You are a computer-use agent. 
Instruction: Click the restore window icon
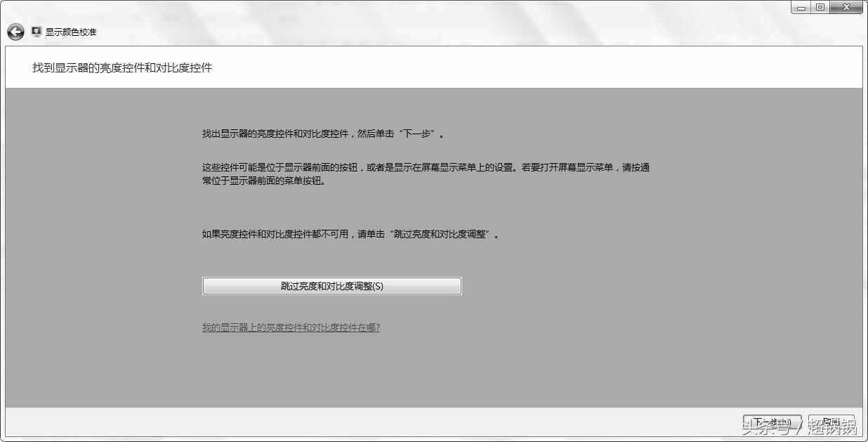click(820, 7)
